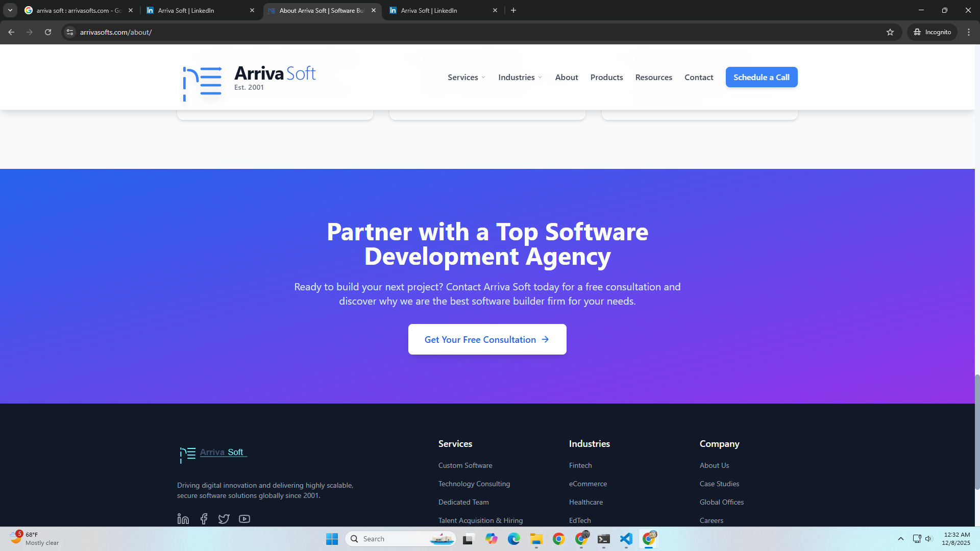This screenshot has height=551, width=980.
Task: Open the LinkedIn icon in footer
Action: click(x=183, y=519)
